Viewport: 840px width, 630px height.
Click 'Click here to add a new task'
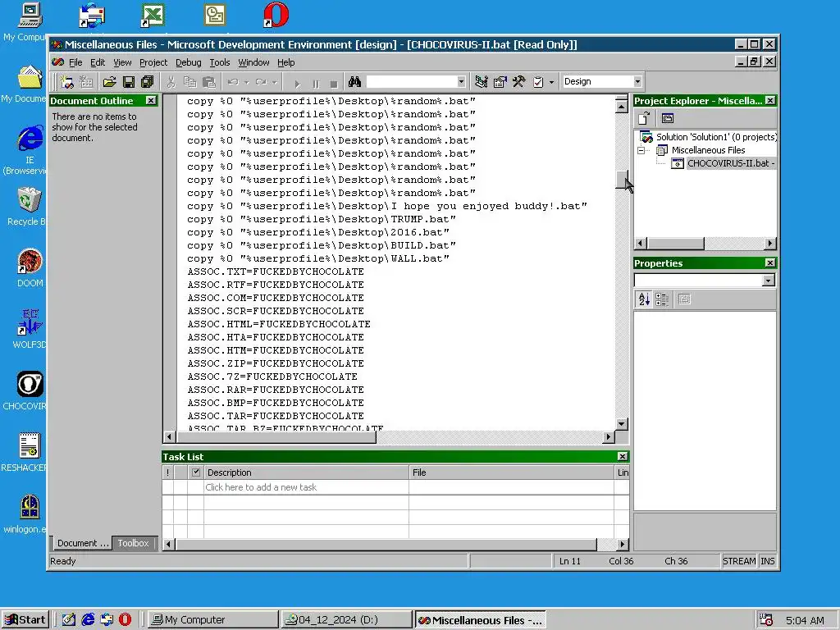pyautogui.click(x=261, y=487)
